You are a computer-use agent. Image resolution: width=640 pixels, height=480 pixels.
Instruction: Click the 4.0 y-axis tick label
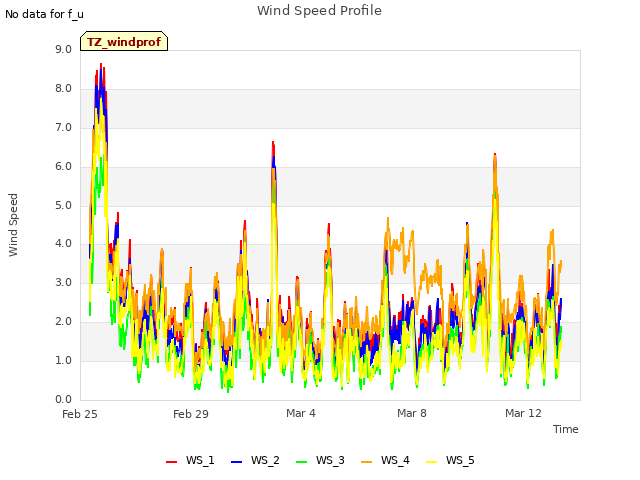[x=63, y=244]
